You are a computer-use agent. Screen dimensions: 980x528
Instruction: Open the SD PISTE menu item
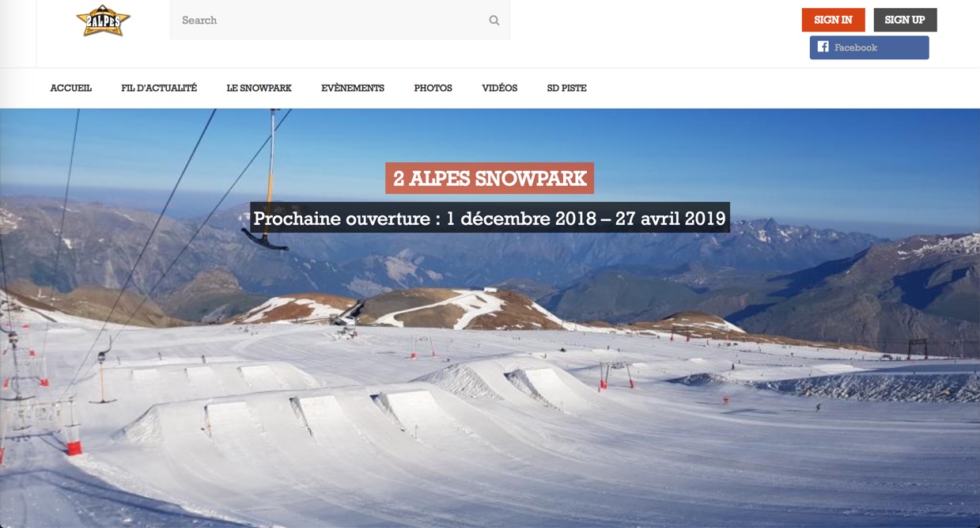click(x=566, y=88)
